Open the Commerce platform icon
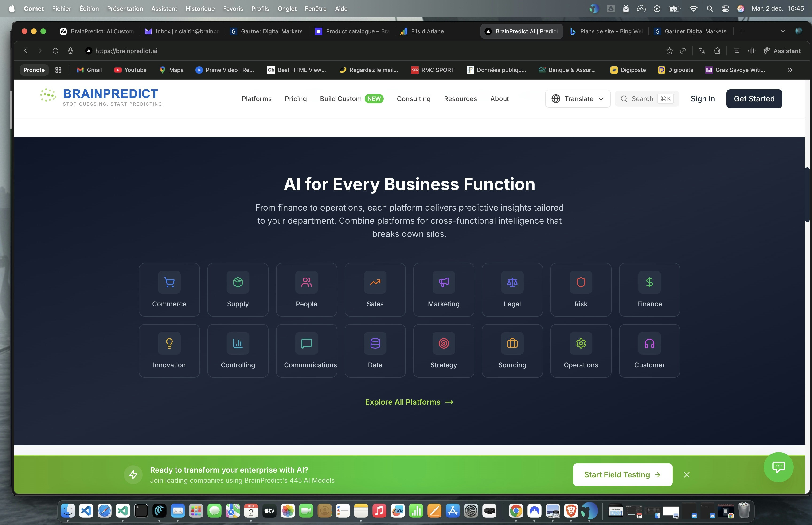 pos(169,282)
